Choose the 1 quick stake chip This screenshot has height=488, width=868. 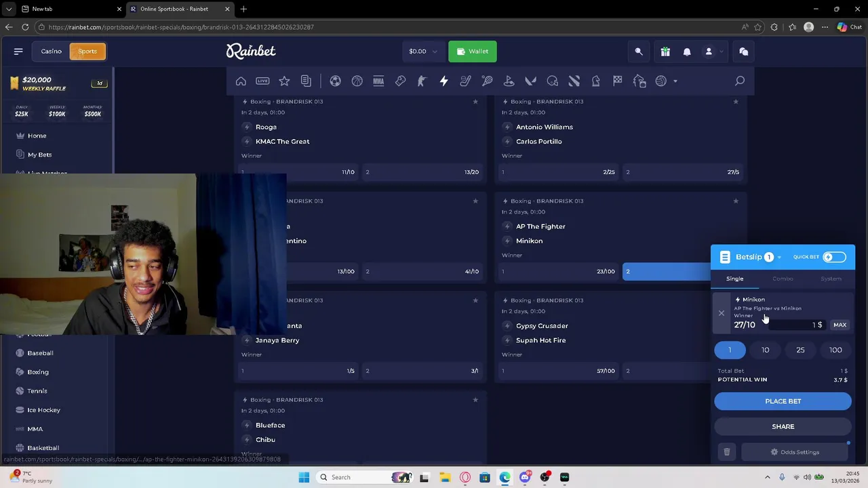730,350
